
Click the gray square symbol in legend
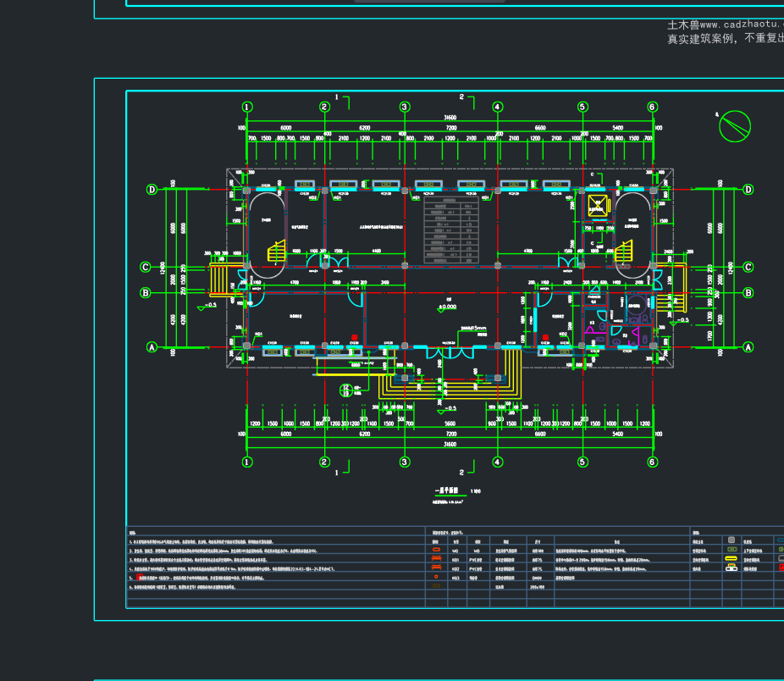coord(732,540)
